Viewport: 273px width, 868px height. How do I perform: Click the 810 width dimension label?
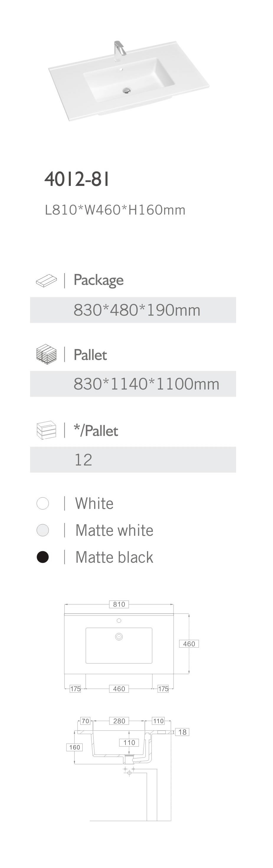[119, 604]
